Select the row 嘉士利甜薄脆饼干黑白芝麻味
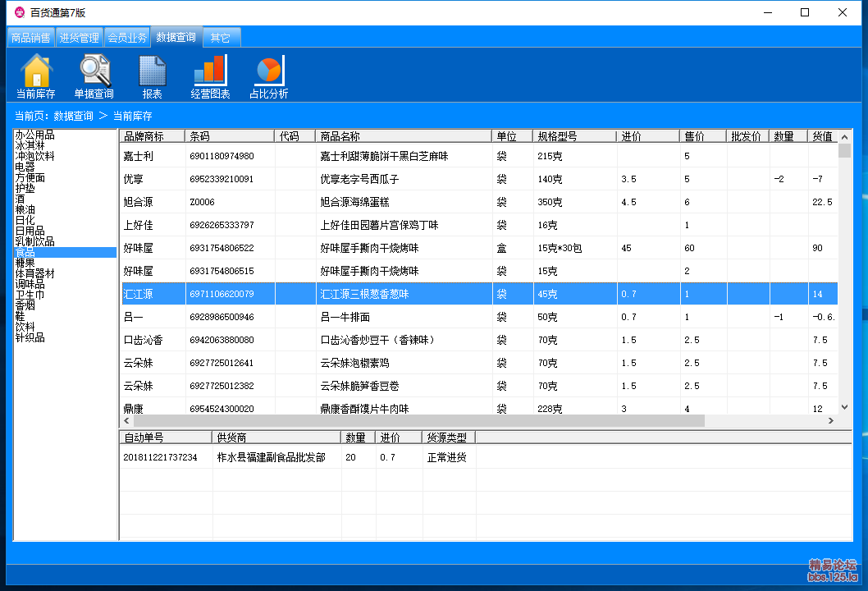Viewport: 868px width, 591px height. [479, 156]
